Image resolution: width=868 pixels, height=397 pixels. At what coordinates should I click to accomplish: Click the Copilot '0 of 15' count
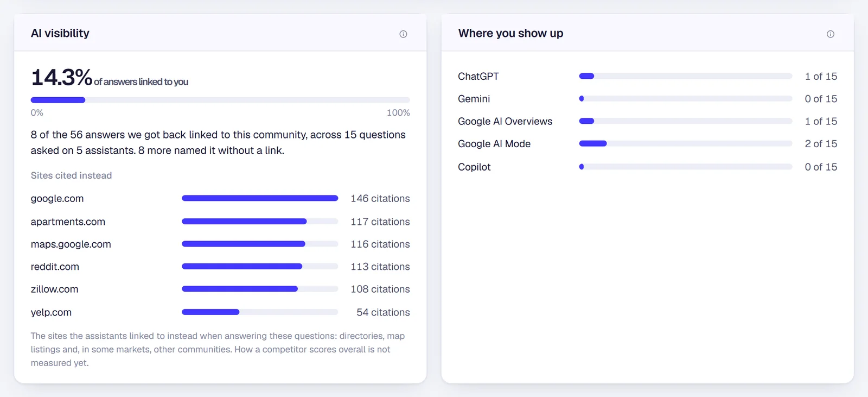[x=821, y=167]
